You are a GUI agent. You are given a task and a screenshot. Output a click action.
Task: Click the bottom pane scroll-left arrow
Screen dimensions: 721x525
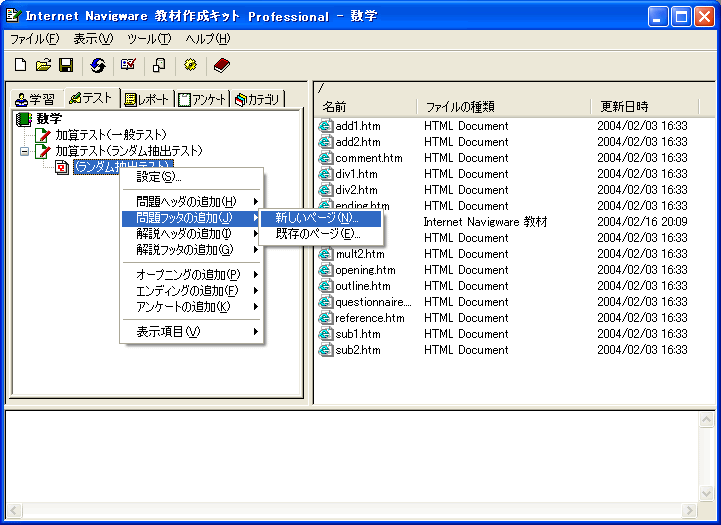[x=14, y=510]
